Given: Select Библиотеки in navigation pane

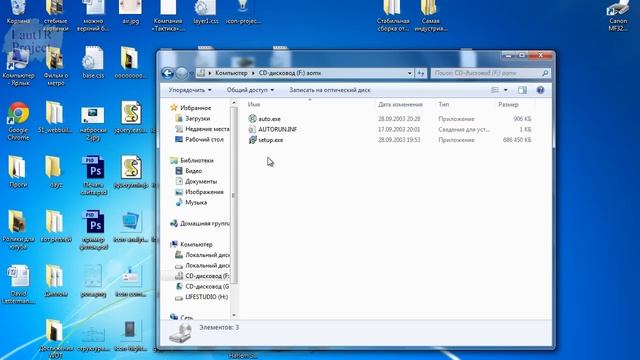Looking at the screenshot, I should tap(197, 160).
